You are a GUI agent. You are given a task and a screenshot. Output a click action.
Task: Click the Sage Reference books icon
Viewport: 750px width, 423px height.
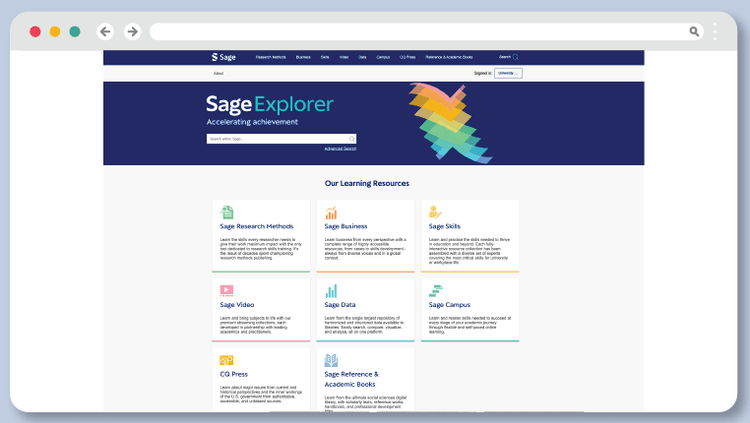(331, 360)
